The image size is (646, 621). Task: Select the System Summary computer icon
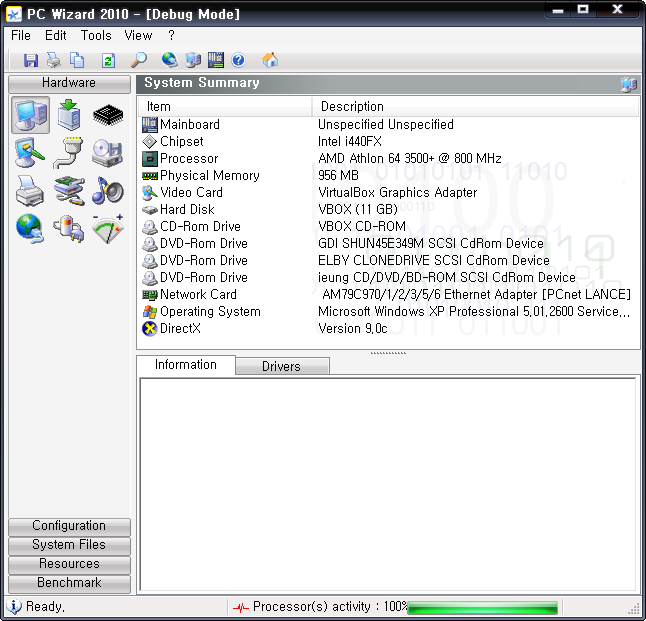tap(30, 115)
